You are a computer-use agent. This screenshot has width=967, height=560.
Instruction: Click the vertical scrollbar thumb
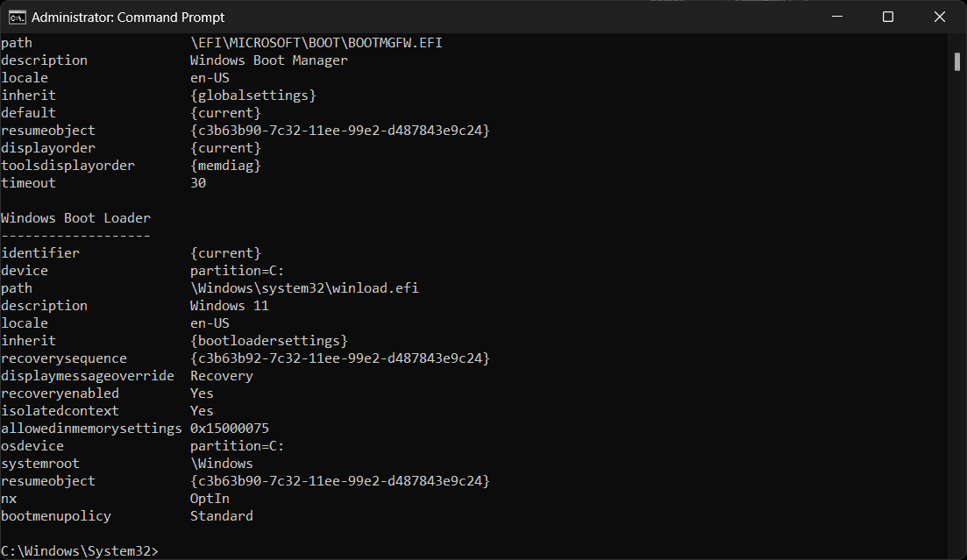click(957, 61)
